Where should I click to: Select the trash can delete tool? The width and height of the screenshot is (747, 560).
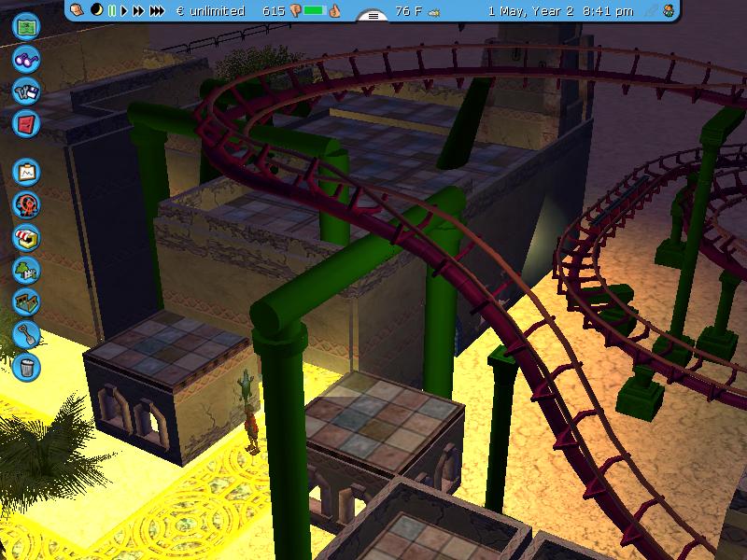pyautogui.click(x=26, y=367)
